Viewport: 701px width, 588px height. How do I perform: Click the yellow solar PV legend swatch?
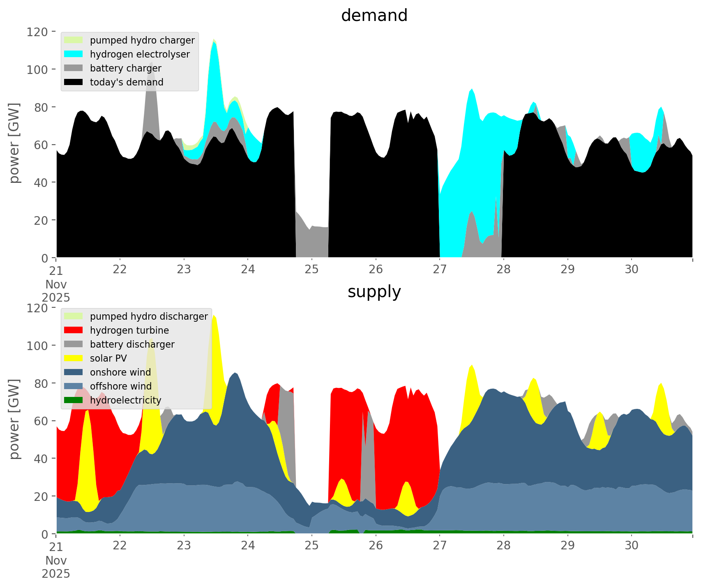point(74,358)
